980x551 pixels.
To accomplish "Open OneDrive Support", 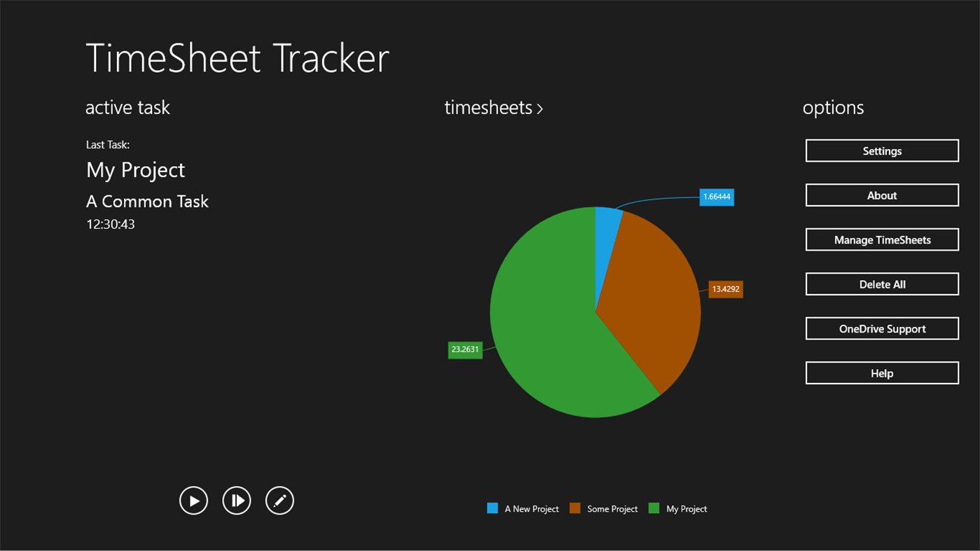I will pos(881,328).
